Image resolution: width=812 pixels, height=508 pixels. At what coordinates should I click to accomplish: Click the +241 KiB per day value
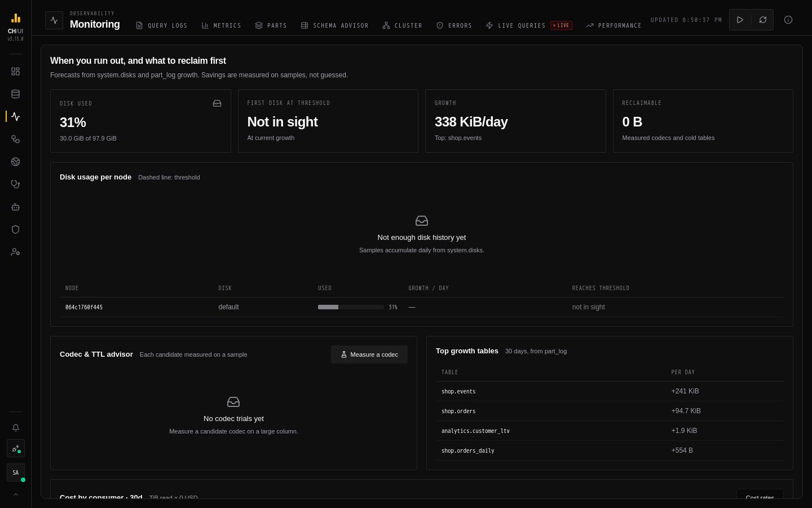click(685, 391)
